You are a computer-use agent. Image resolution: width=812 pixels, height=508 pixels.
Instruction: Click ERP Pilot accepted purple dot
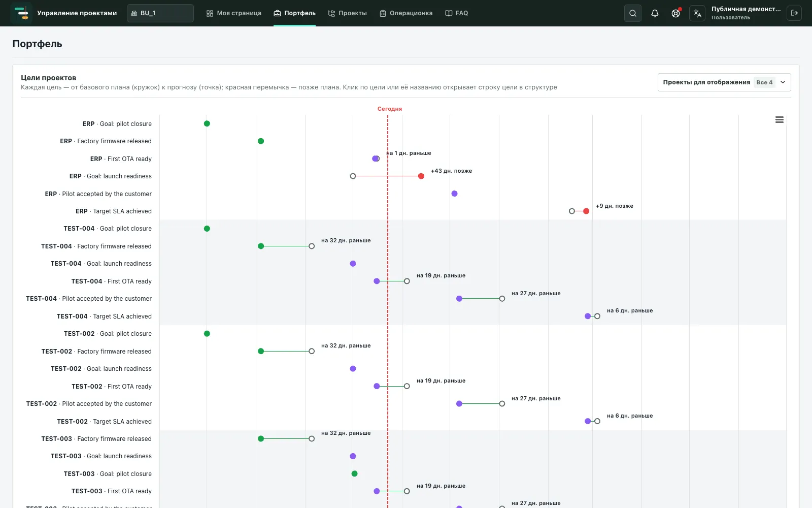(x=454, y=194)
